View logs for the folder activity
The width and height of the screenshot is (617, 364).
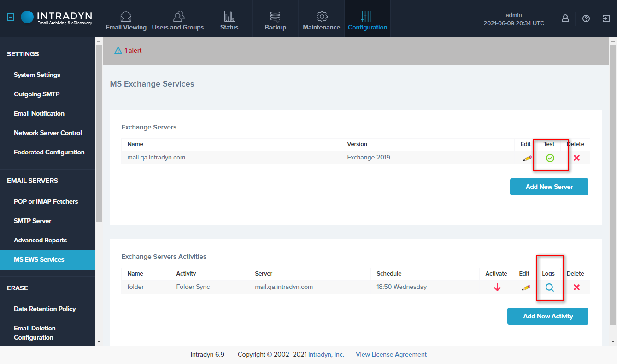[549, 288]
